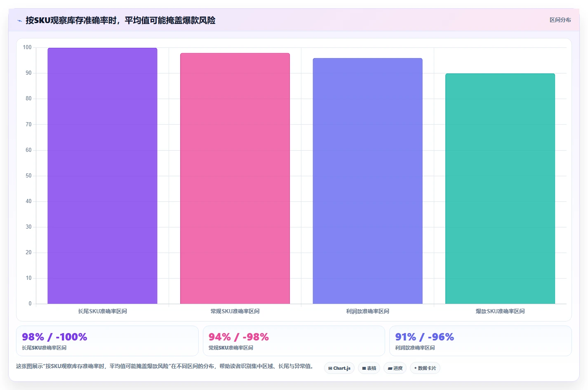The image size is (588, 390).
Task: Select the 进度 chip
Action: (x=395, y=368)
